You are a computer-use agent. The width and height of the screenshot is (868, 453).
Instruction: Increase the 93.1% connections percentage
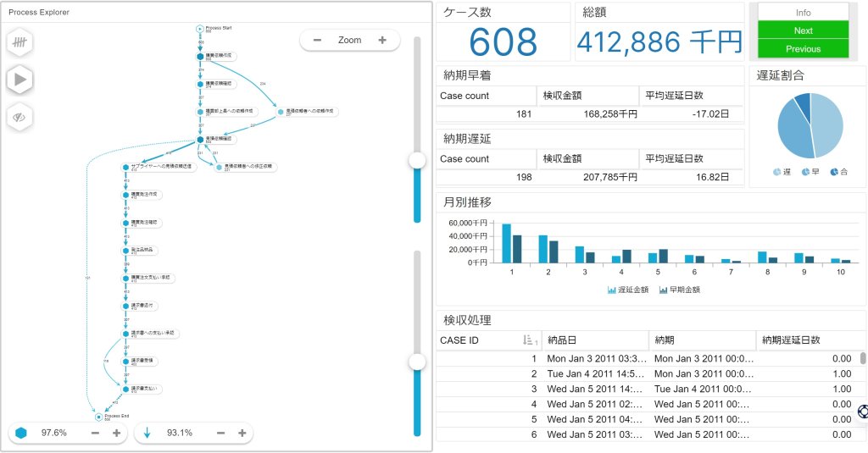[x=242, y=433]
